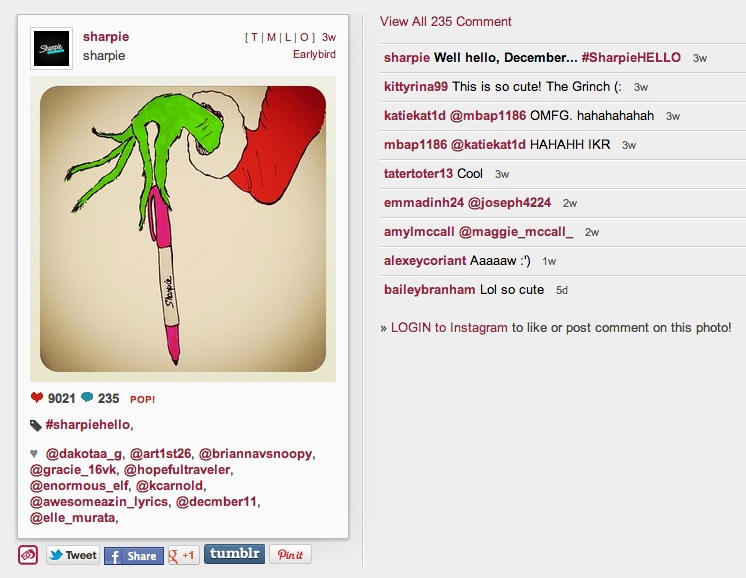Screen dimensions: 746x578
Task: Select the T size option
Action: click(255, 37)
